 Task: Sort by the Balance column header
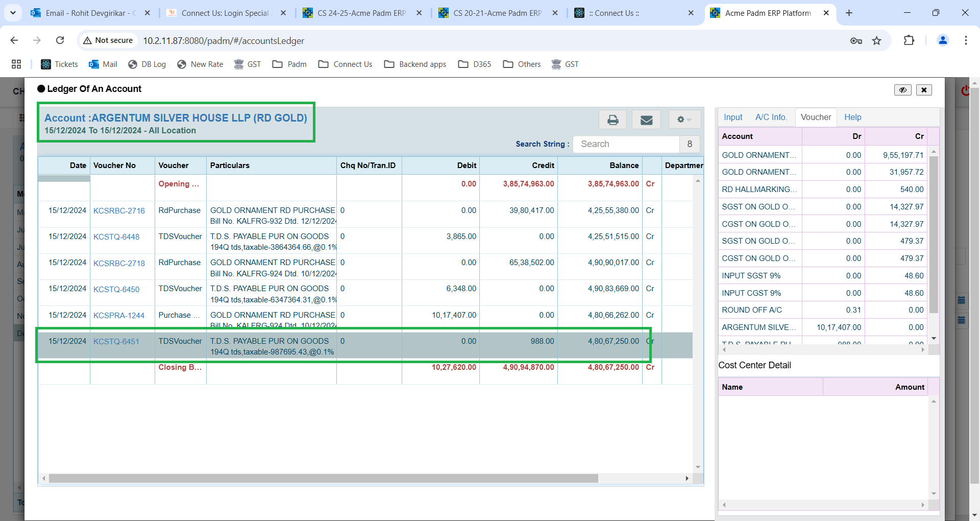click(x=600, y=165)
